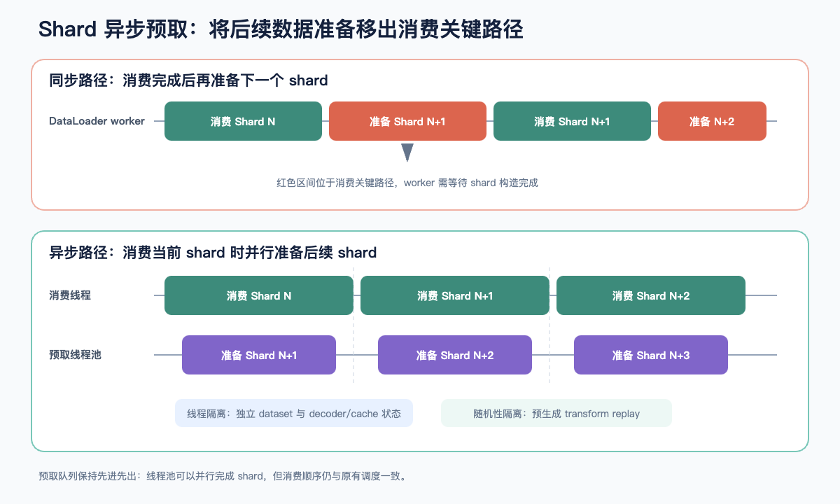The image size is (840, 504).
Task: Click the title "Shard 异步预取" heading
Action: pyautogui.click(x=281, y=29)
